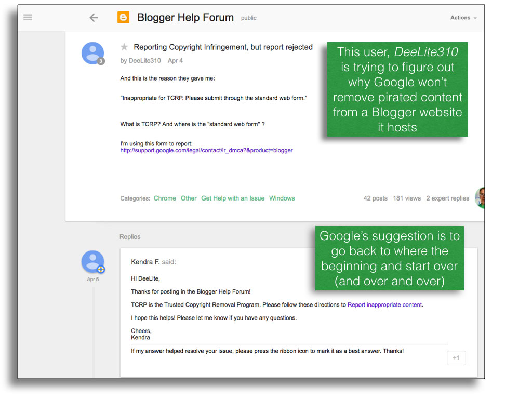532x399 pixels.
Task: Click the '2 expert replies' text
Action: pyautogui.click(x=447, y=198)
